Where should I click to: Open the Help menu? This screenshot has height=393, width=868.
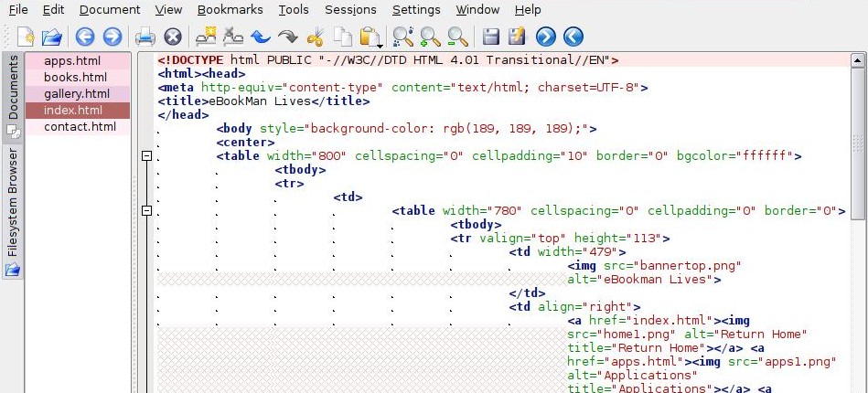[528, 10]
